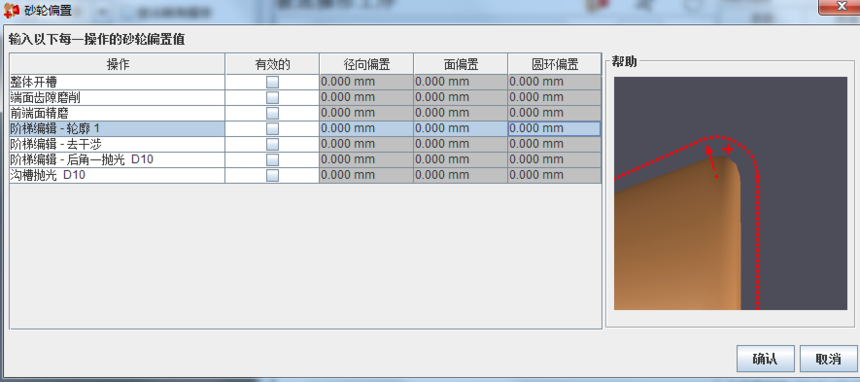Click the 操作 column header

[x=117, y=64]
